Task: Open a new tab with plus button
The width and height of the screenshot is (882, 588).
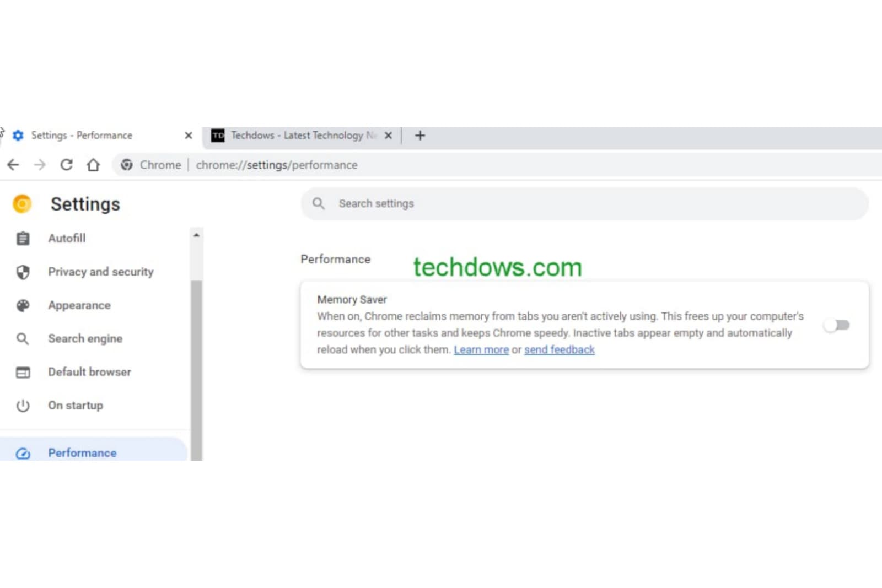Action: 420,136
